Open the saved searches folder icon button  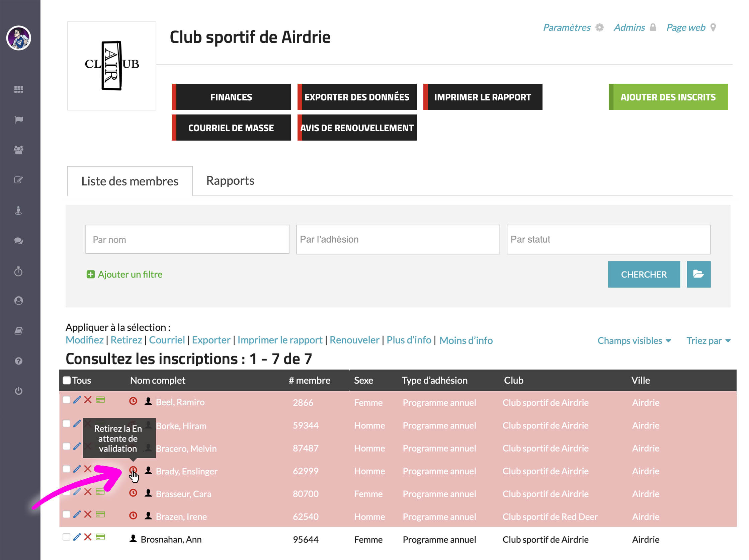[698, 274]
